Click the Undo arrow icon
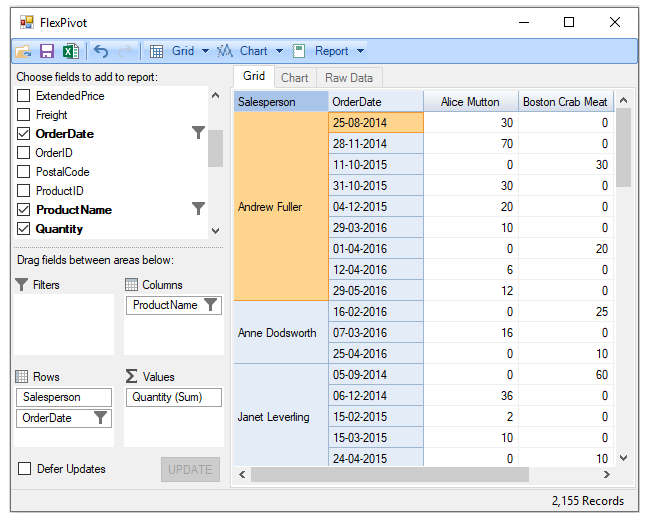Screen dimensions: 649x520 [101, 51]
